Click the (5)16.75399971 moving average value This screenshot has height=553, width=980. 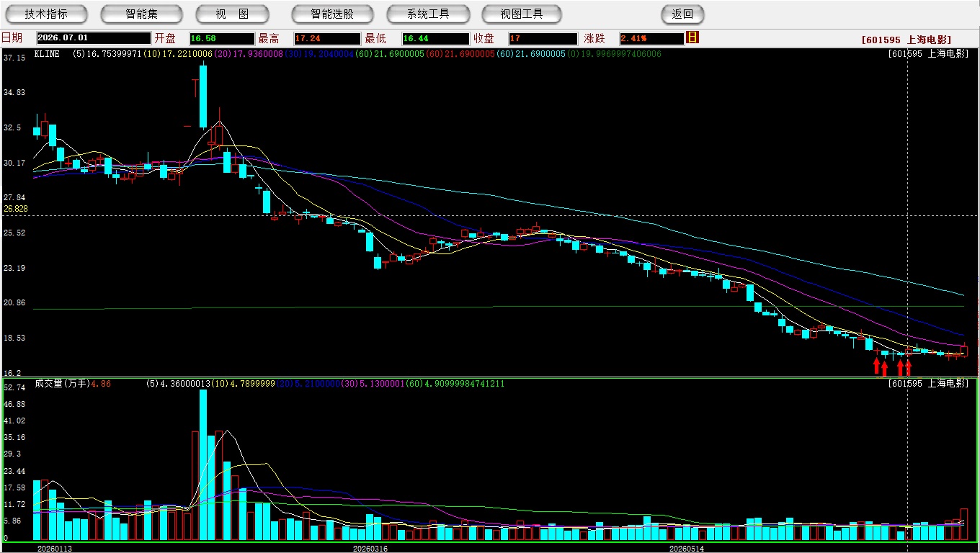tap(107, 54)
